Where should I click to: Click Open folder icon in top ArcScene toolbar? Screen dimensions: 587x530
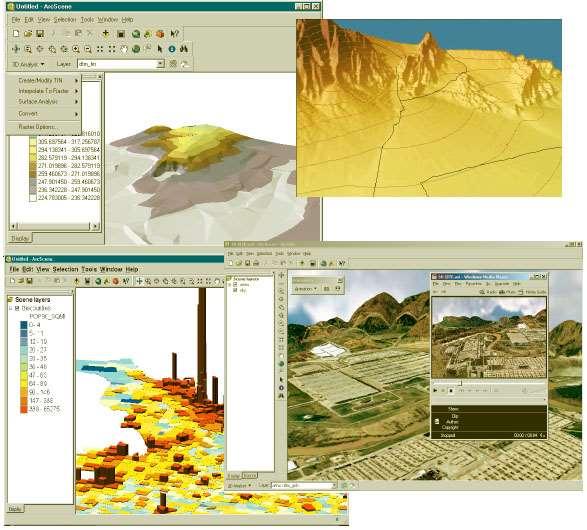tap(28, 34)
